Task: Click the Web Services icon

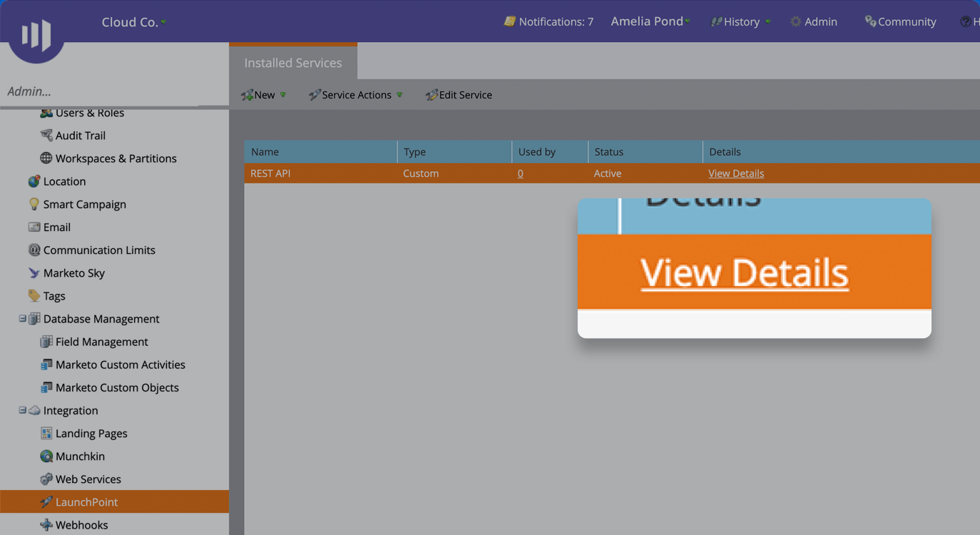Action: point(46,479)
